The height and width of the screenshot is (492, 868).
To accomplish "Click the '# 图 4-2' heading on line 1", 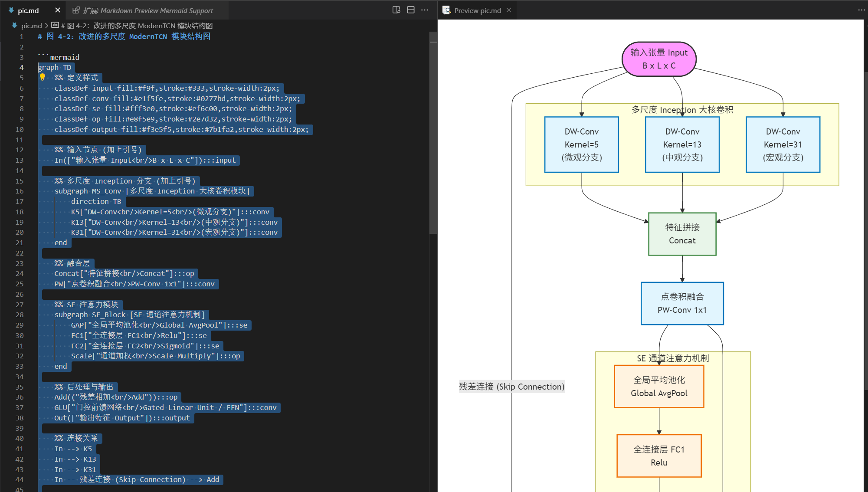I will click(x=124, y=36).
